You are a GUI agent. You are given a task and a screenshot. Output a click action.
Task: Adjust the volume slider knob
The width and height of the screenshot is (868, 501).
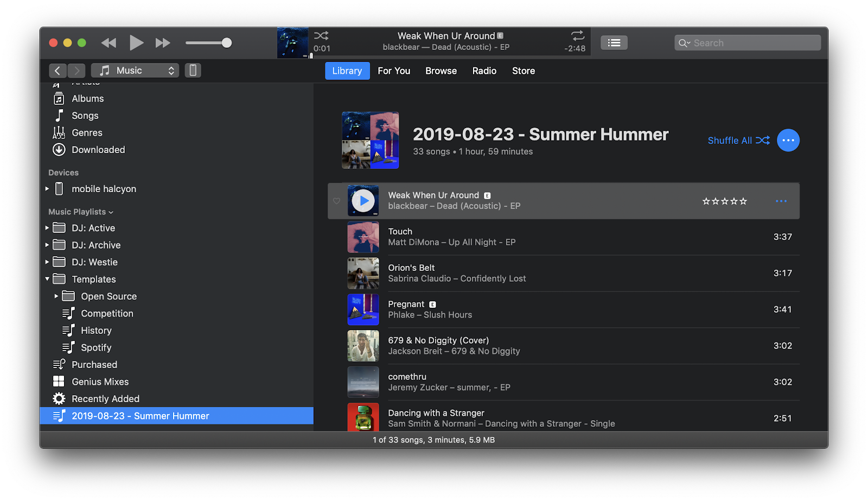(x=227, y=43)
